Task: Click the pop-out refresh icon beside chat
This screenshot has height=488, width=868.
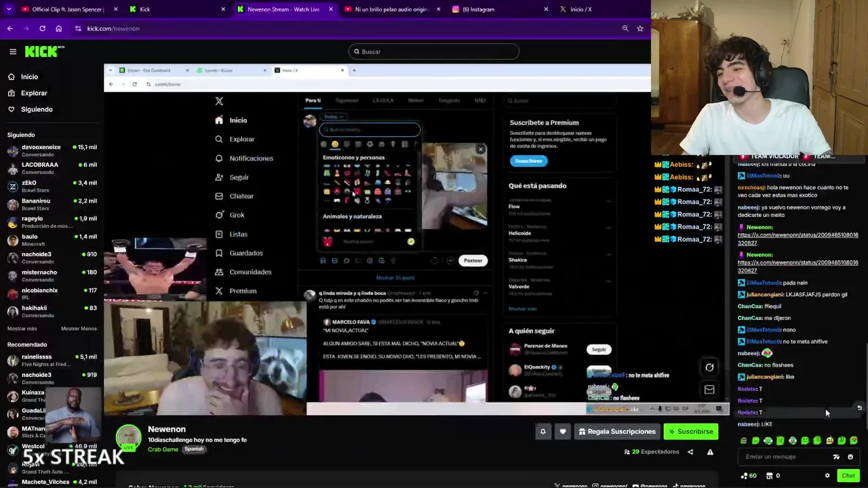Action: tap(709, 367)
